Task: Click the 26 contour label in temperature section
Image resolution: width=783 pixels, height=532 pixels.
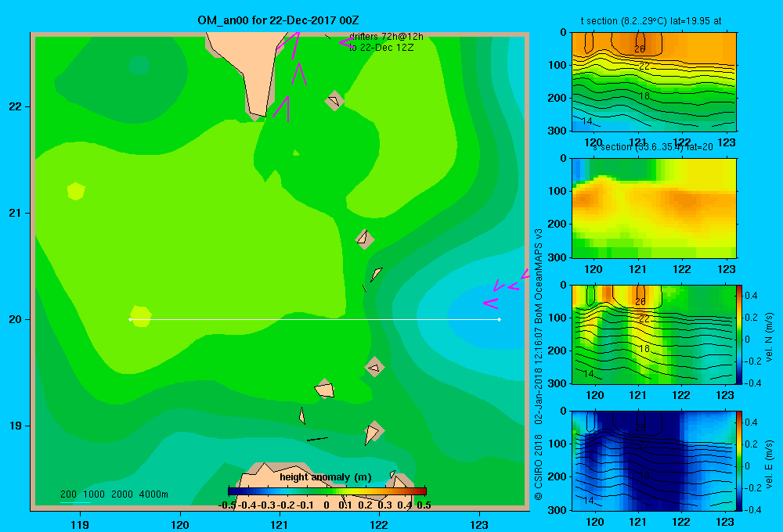Action: click(640, 49)
